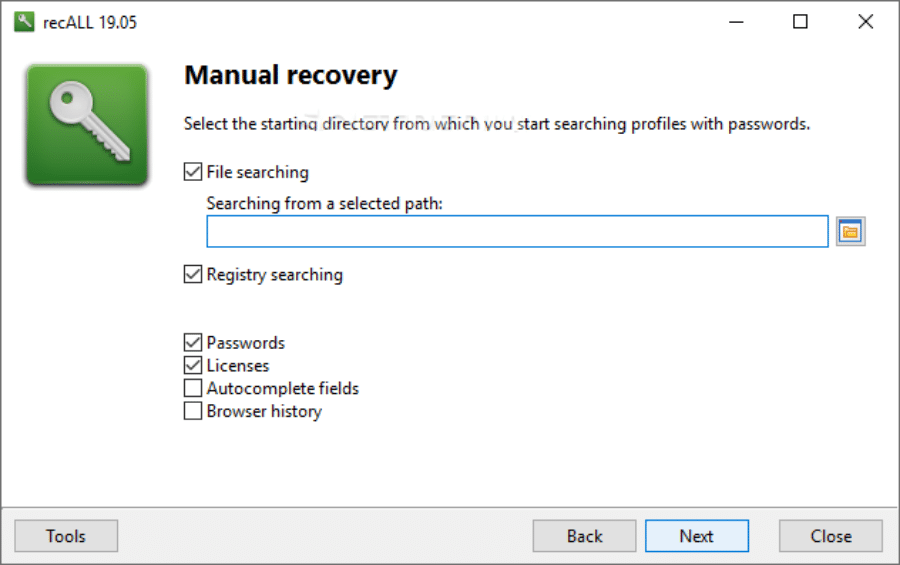The height and width of the screenshot is (565, 900).
Task: Open the Tools button menu
Action: coord(66,536)
